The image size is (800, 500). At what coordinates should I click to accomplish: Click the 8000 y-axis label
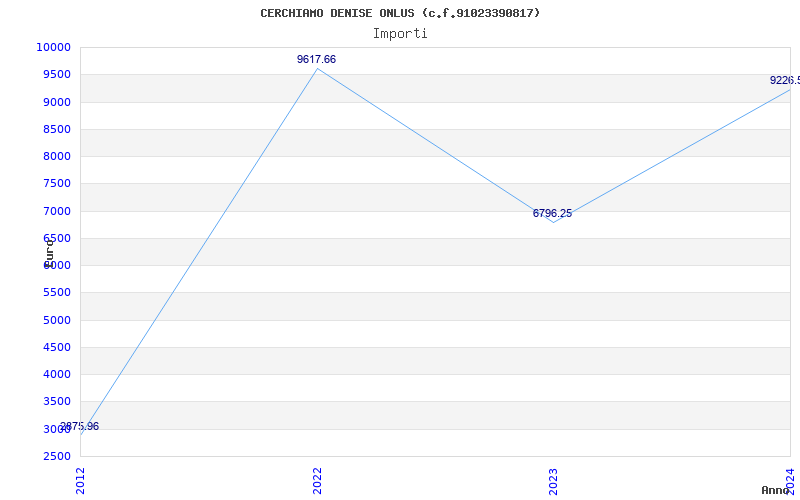click(x=56, y=156)
